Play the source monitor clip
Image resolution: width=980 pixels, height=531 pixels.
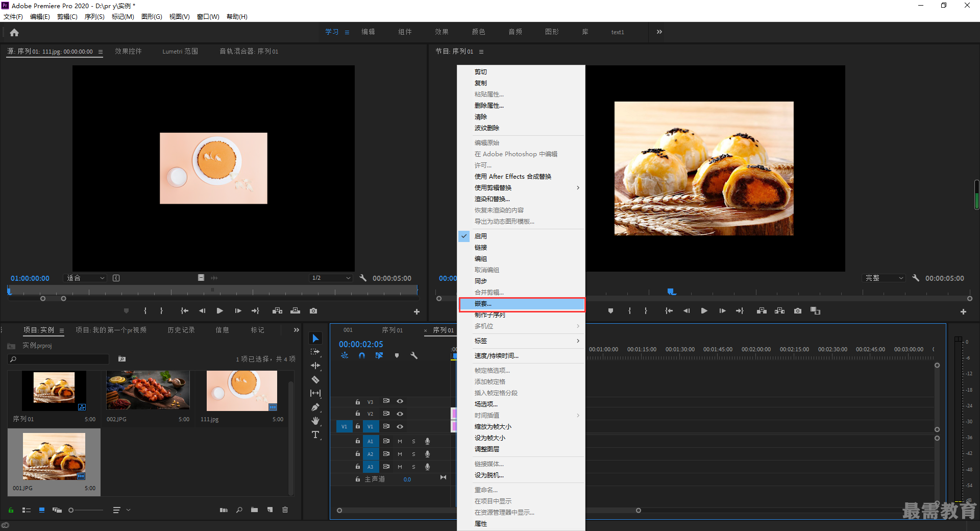(x=219, y=310)
